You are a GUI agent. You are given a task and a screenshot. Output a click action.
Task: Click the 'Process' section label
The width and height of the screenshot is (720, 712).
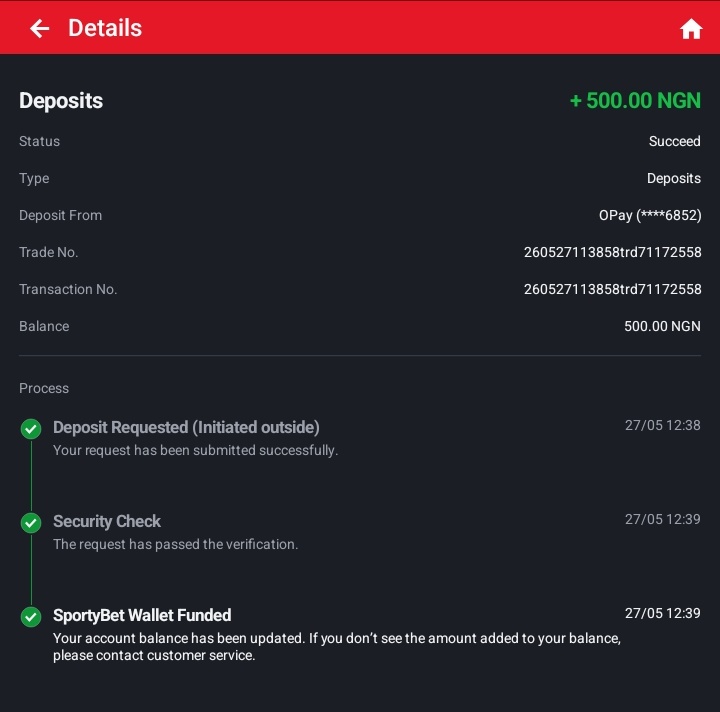click(x=44, y=388)
